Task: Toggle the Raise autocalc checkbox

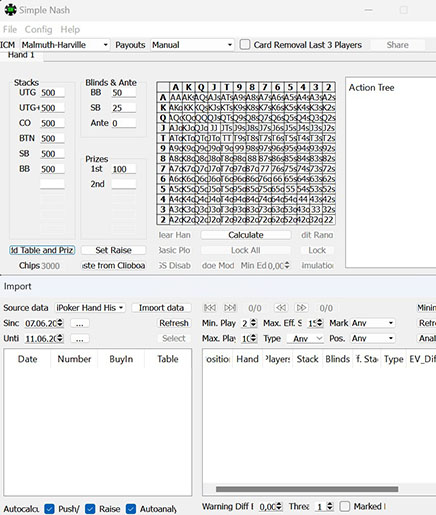Action: (90, 509)
